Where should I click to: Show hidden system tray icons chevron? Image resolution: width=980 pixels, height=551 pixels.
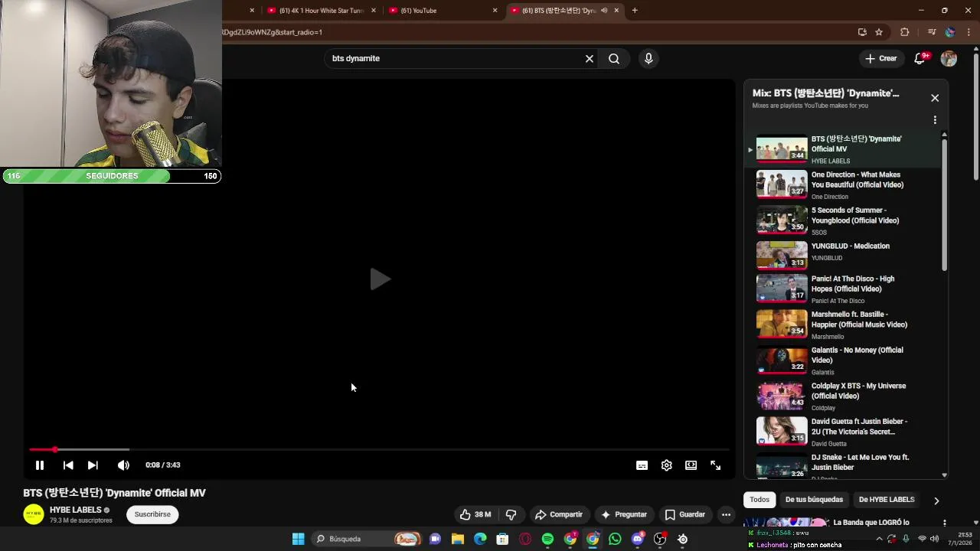pos(879,539)
